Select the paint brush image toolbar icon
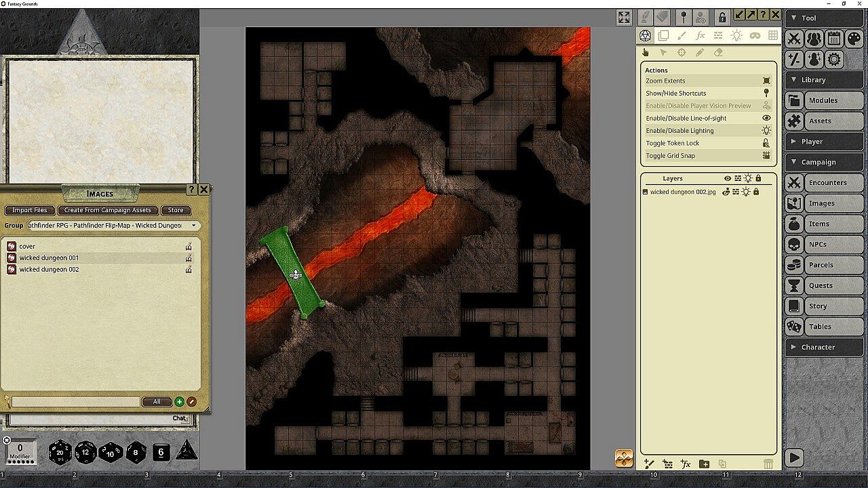The width and height of the screenshot is (868, 488). point(682,36)
